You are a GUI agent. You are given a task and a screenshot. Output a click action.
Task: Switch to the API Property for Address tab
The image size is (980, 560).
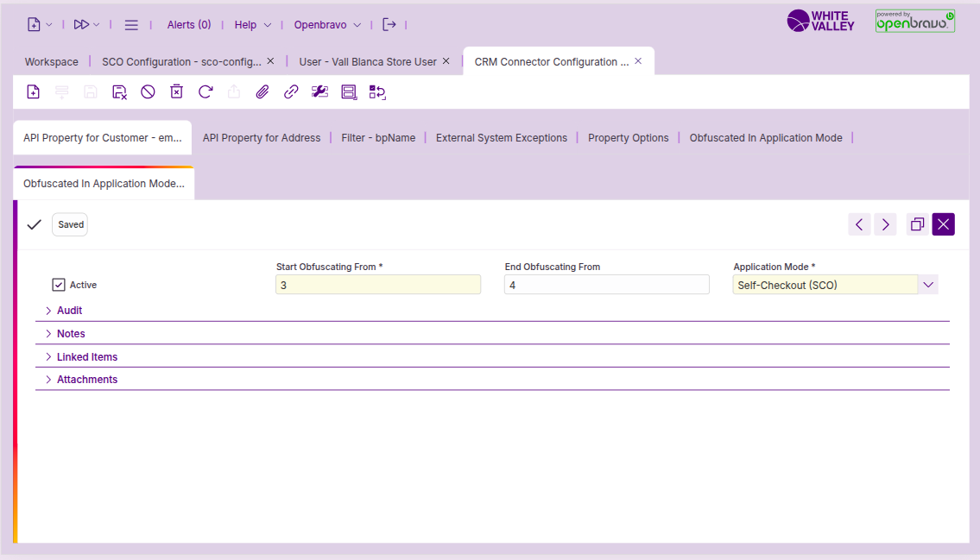261,138
